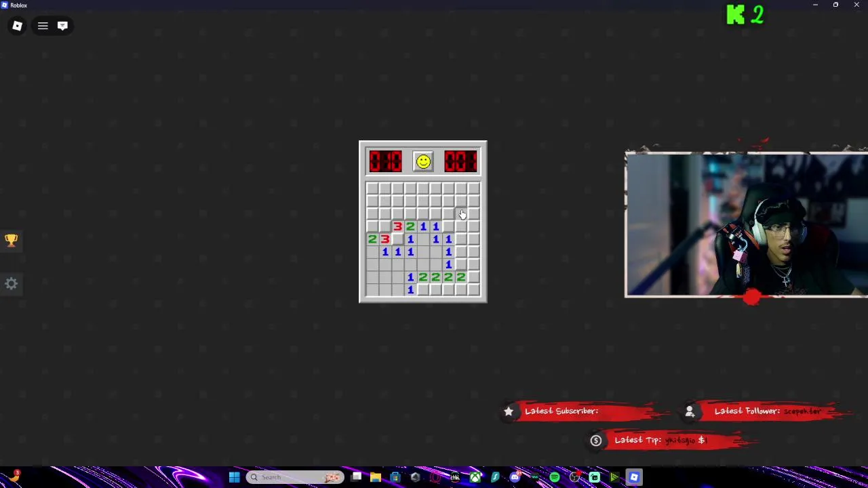Screen dimensions: 868x488
Task: Click the Latest Follower banner
Action: (x=766, y=411)
